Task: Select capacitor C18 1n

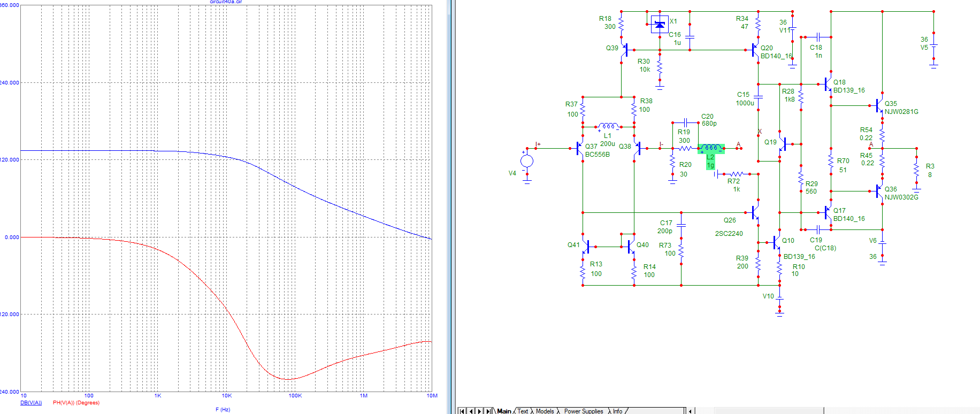Action: 818,37
